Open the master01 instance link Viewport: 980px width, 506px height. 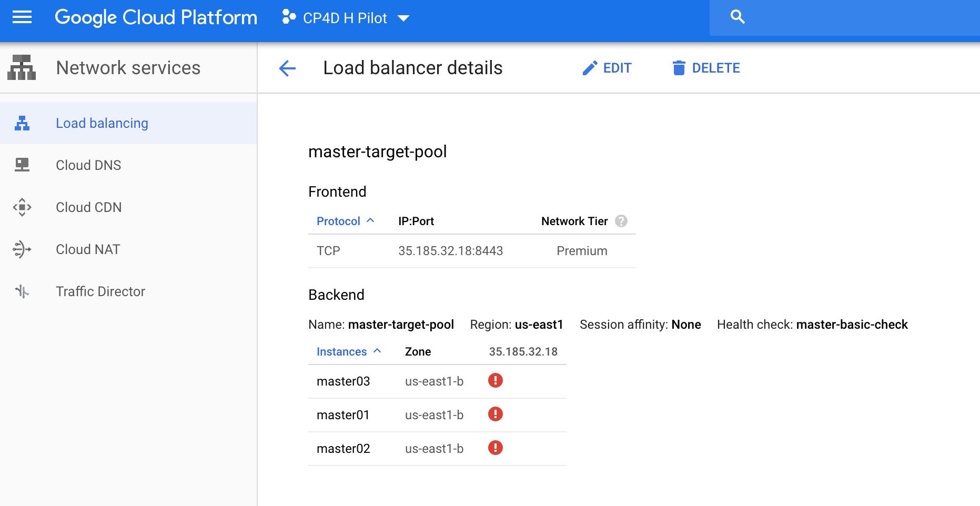(343, 415)
